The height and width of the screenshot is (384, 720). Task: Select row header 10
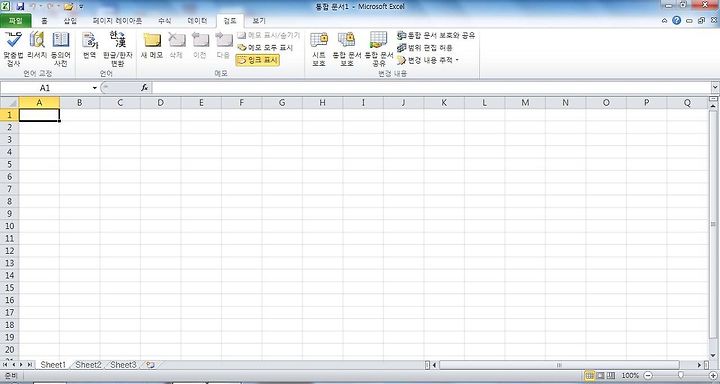9,226
